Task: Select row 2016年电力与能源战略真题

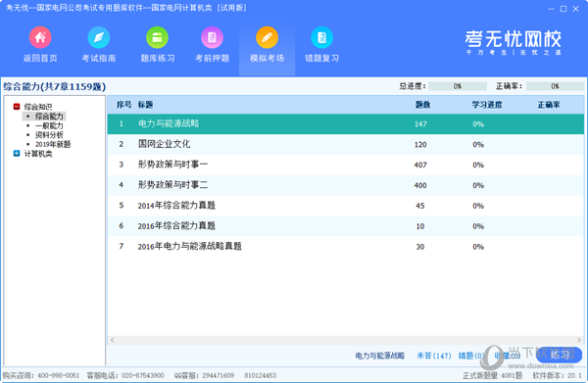Action: coord(345,246)
